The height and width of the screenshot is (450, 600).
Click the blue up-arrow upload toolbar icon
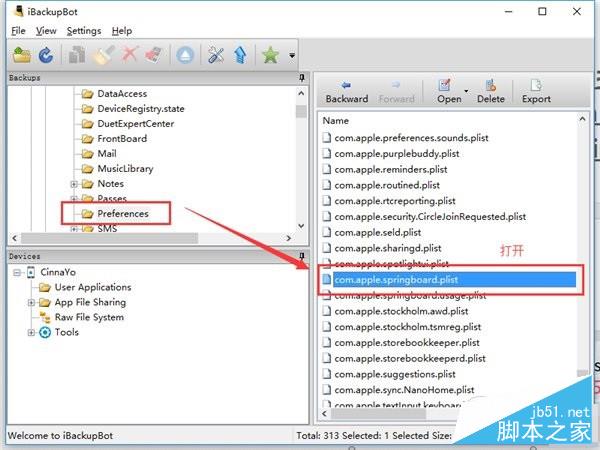[240, 55]
